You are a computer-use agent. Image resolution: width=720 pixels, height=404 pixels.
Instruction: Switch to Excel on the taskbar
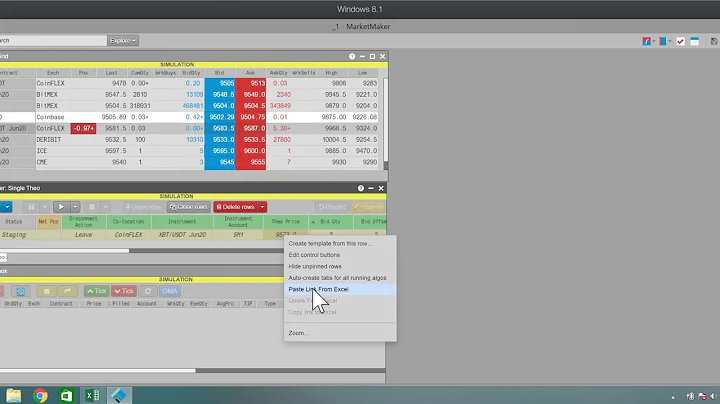tap(92, 395)
